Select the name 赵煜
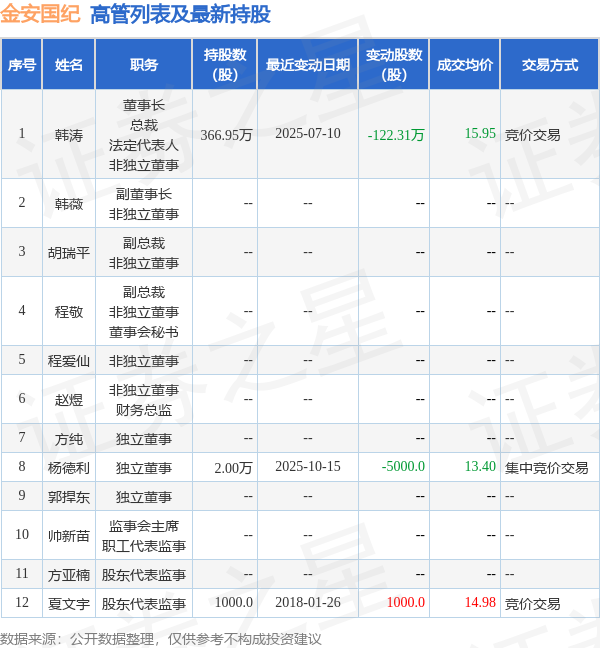This screenshot has height=648, width=600. tap(69, 400)
